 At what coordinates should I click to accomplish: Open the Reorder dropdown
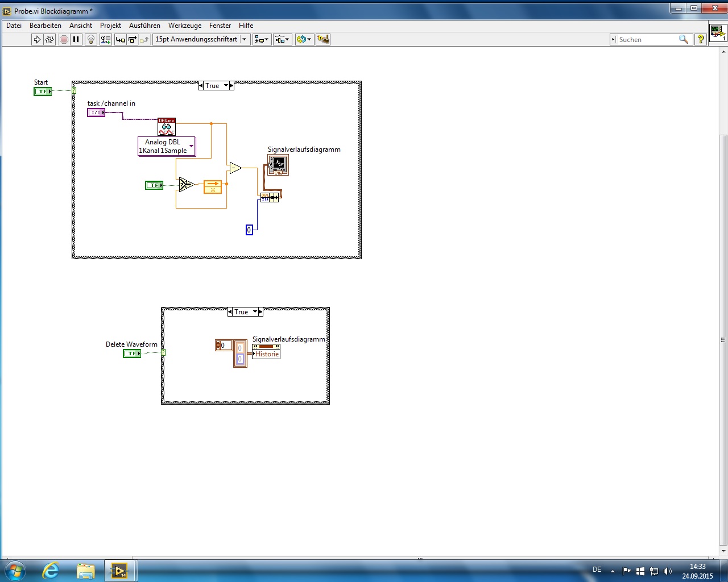304,39
